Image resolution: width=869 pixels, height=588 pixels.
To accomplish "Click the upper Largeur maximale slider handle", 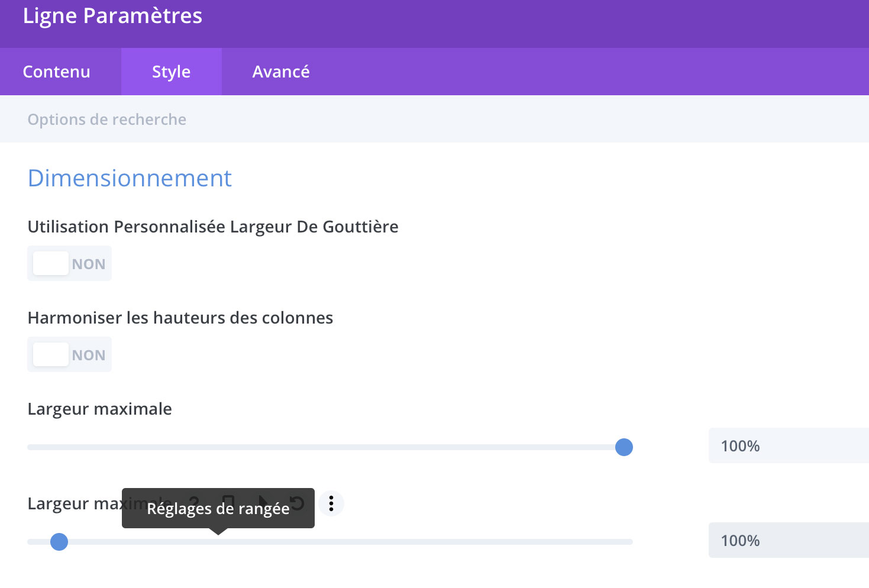I will tap(624, 447).
